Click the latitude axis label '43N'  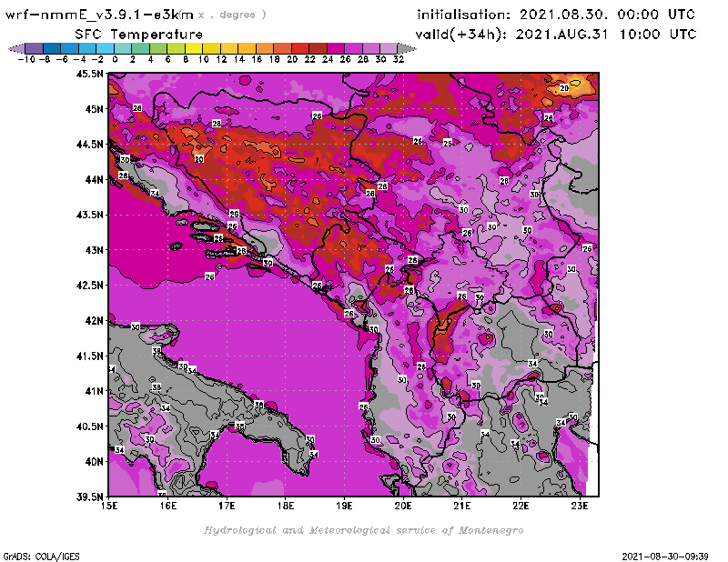(x=95, y=250)
